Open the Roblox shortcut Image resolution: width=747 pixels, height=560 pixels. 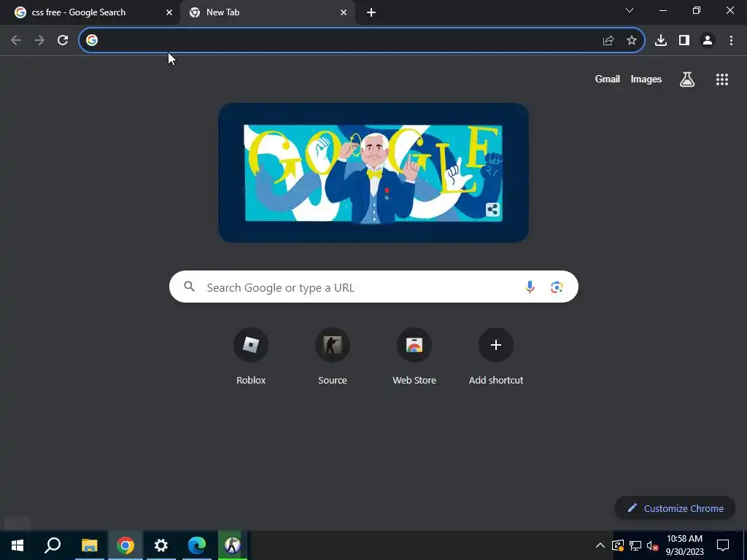click(x=251, y=357)
